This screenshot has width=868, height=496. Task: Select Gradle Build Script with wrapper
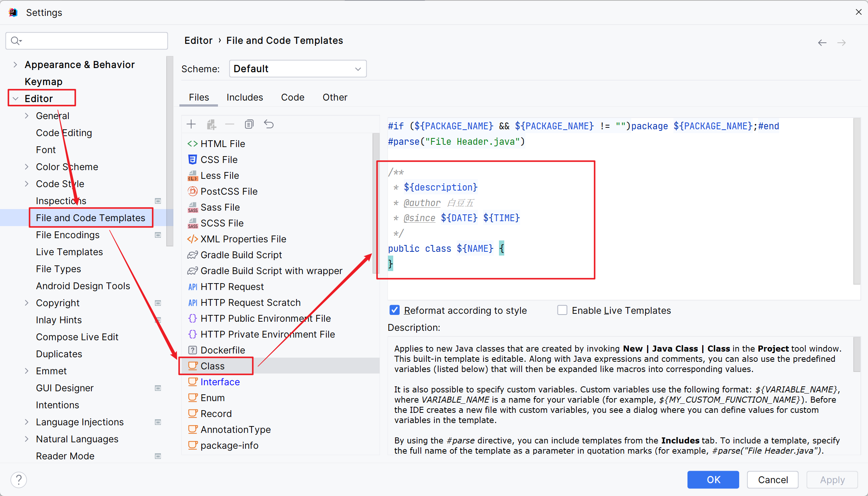pos(272,271)
